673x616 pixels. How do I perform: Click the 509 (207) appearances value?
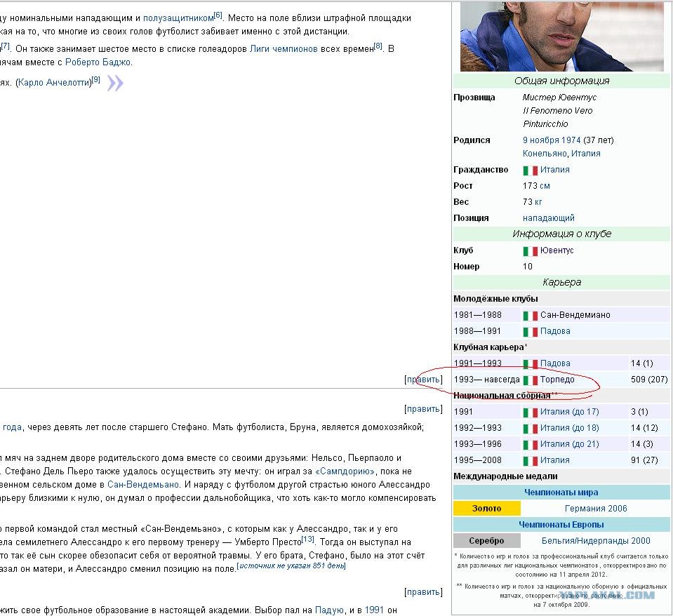pyautogui.click(x=649, y=380)
